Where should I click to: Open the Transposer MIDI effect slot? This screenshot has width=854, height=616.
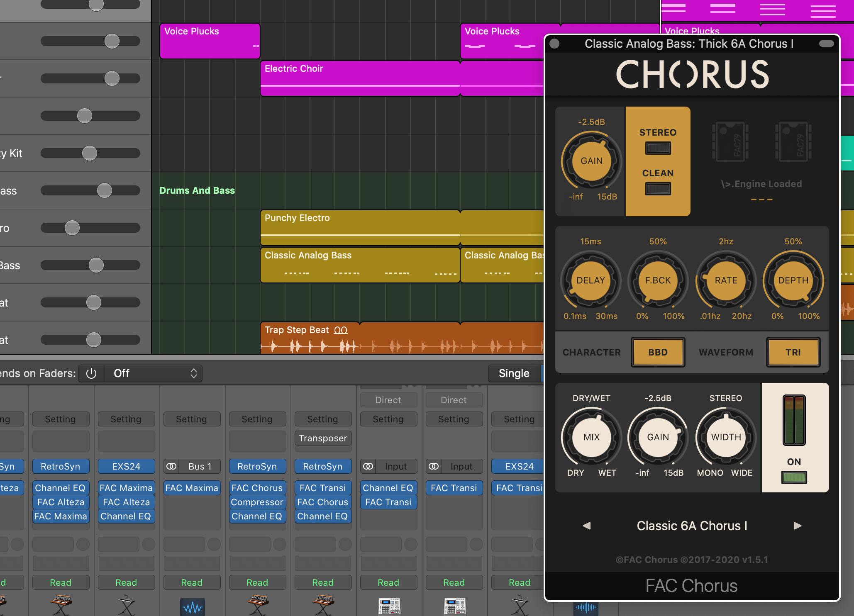[322, 438]
